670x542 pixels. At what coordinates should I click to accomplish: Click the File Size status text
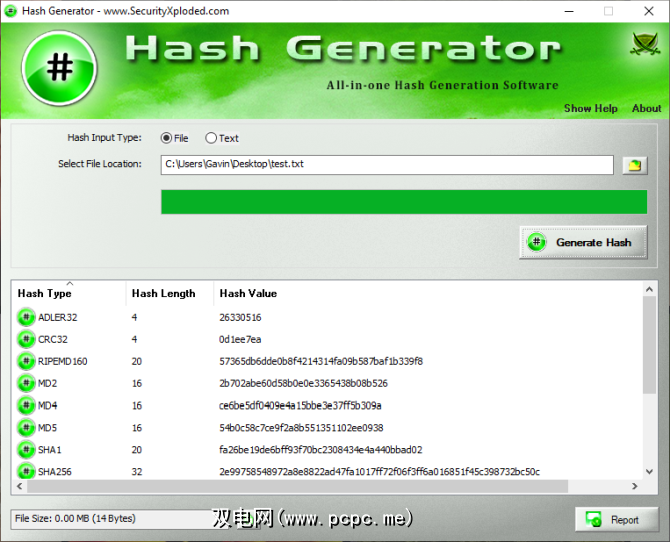[75, 518]
